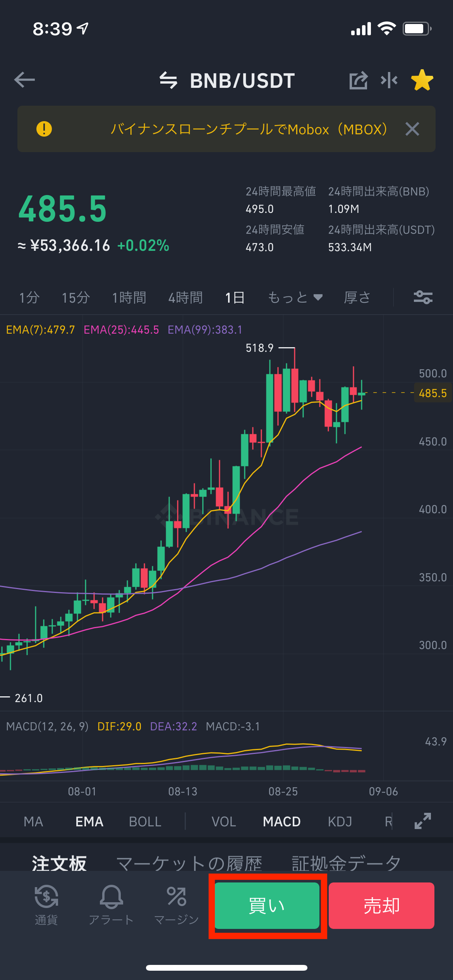The height and width of the screenshot is (980, 453).
Task: Switch to the 厚さ depth view
Action: click(x=357, y=298)
